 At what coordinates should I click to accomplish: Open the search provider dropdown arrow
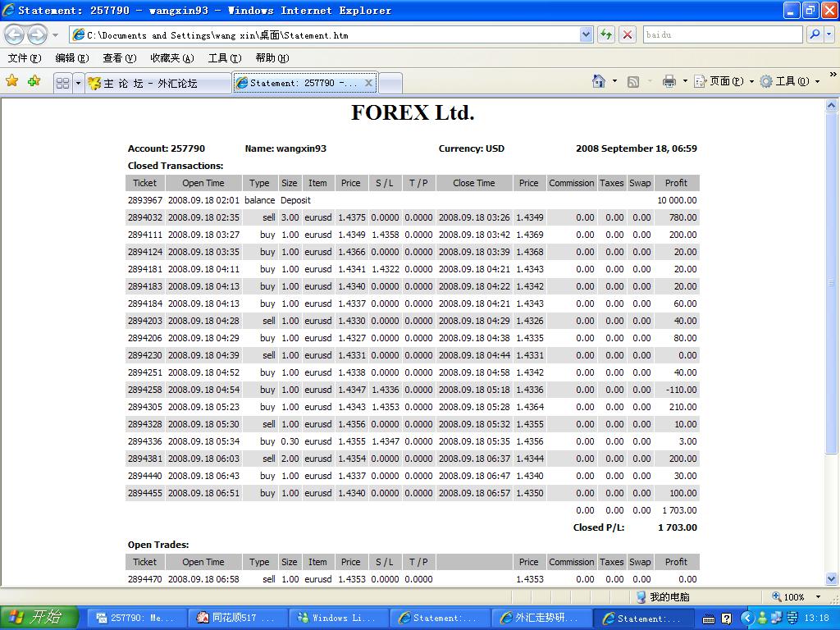[829, 34]
